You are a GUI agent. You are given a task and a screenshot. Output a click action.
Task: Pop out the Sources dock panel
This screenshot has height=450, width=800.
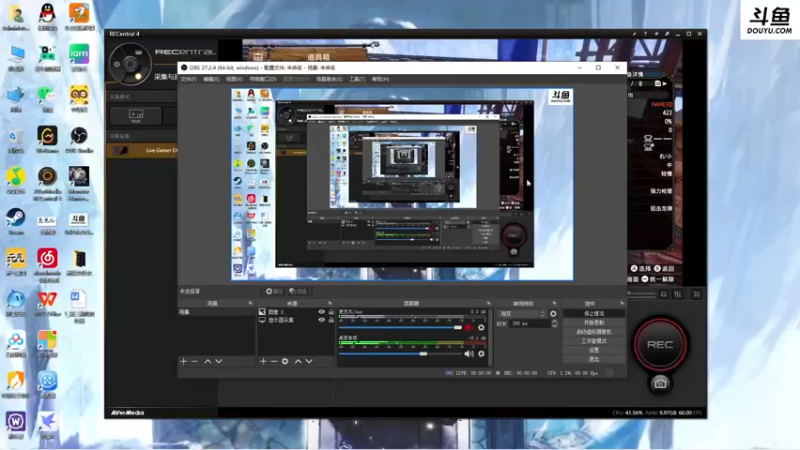330,303
